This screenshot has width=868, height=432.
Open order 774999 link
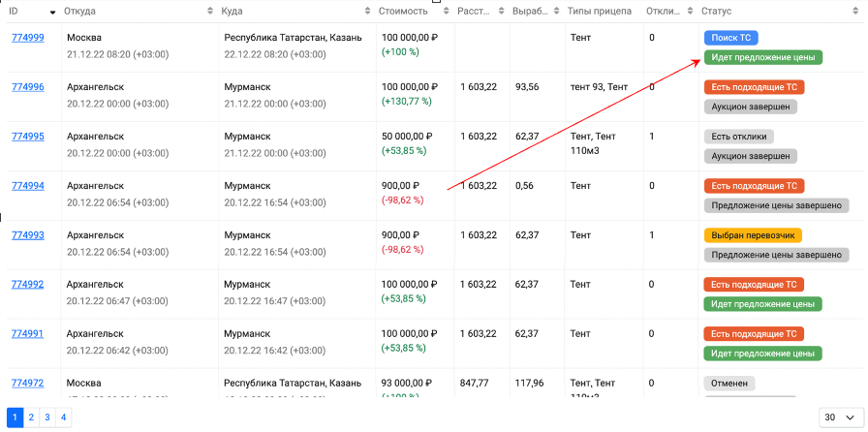[x=28, y=37]
